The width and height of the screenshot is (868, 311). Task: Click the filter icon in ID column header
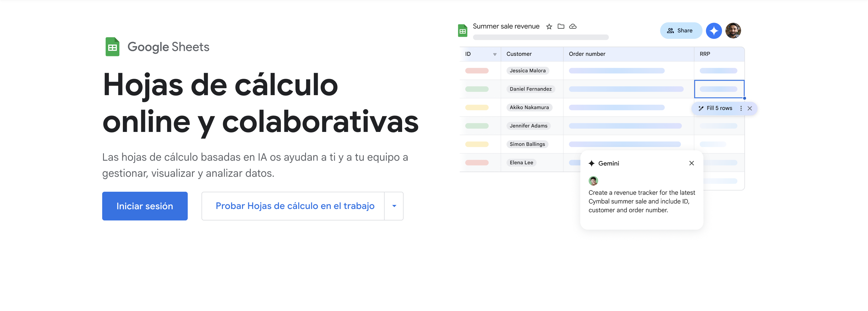point(495,54)
